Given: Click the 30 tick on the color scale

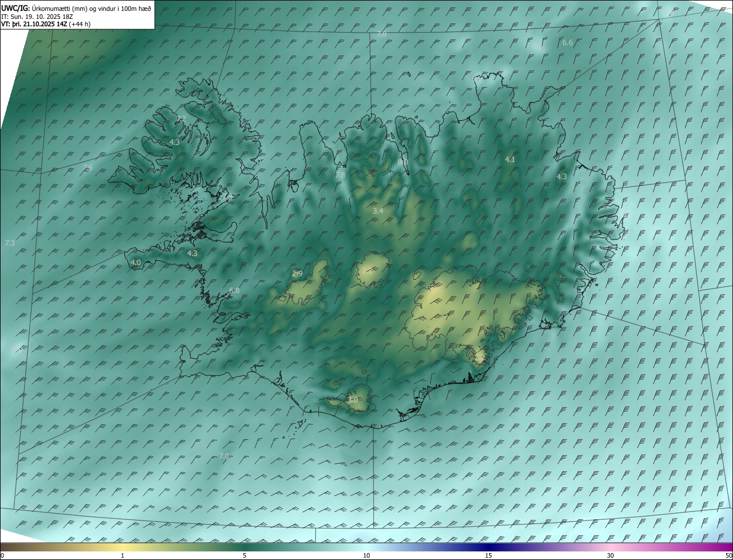Looking at the screenshot, I should click(x=610, y=556).
